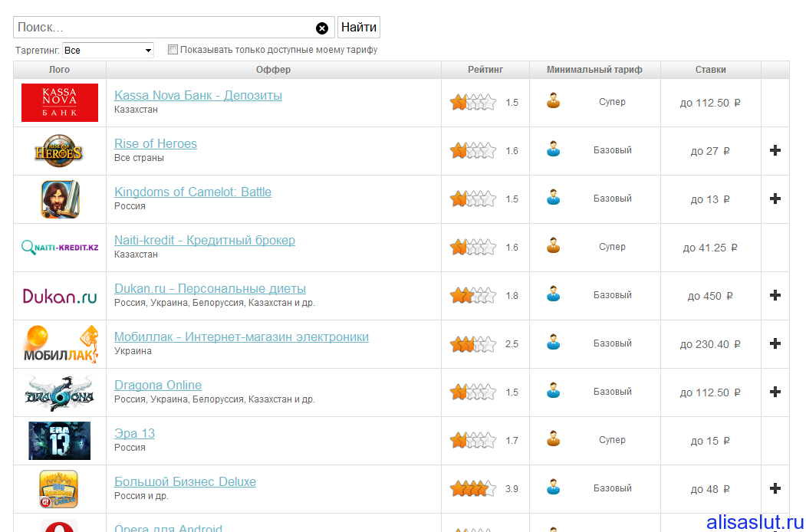806x532 pixels.
Task: Add Dragona Online with plus icon
Action: tap(775, 392)
